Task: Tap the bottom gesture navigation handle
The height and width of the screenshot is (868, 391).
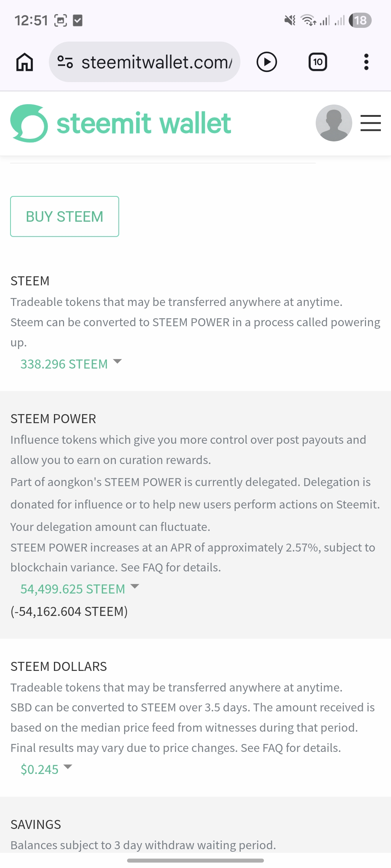Action: pos(195,860)
